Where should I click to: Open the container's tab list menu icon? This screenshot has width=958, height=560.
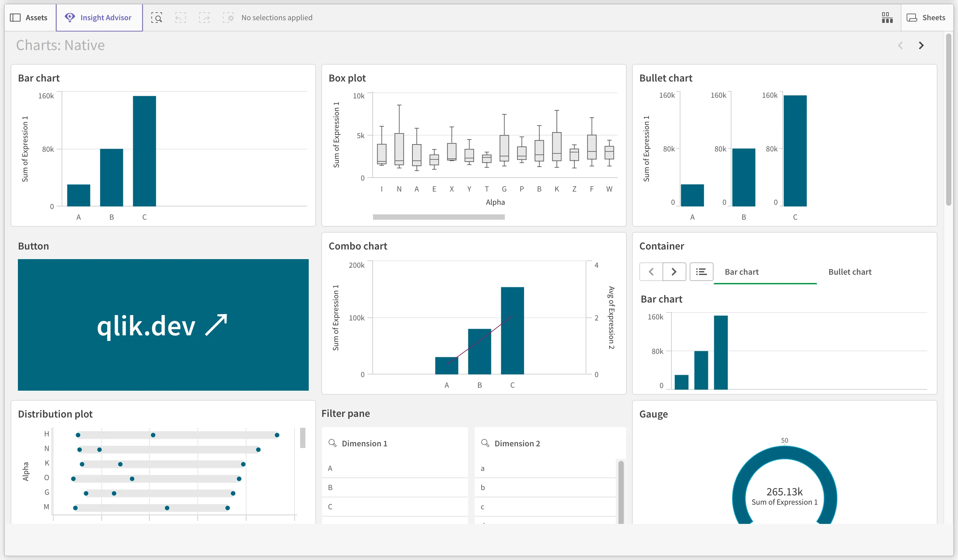701,271
